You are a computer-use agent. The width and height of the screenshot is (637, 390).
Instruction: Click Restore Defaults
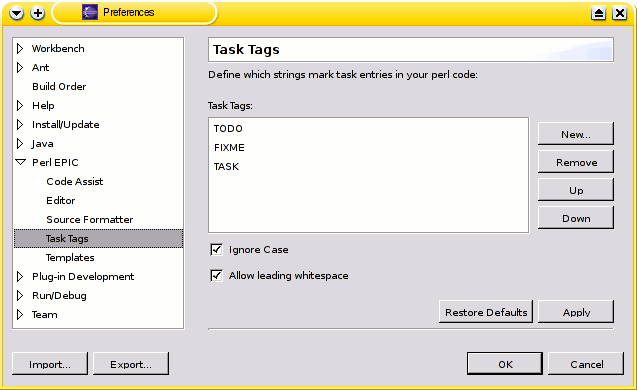pos(486,312)
